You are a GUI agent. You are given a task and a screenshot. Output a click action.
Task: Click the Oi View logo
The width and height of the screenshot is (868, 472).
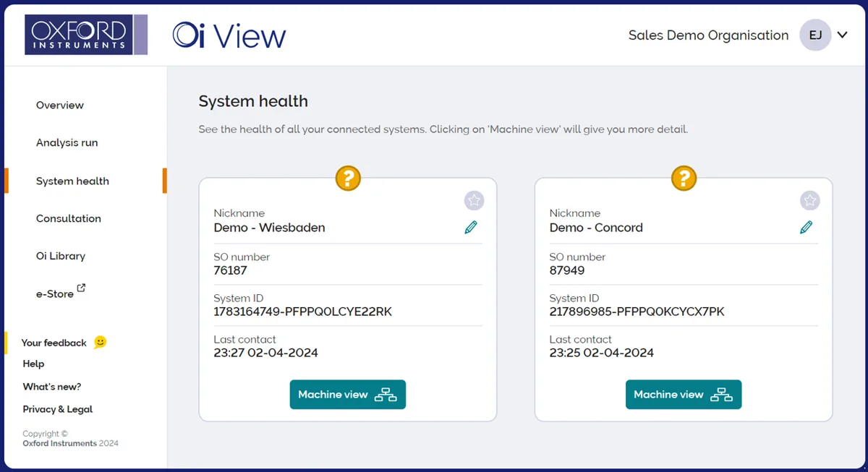click(x=229, y=35)
